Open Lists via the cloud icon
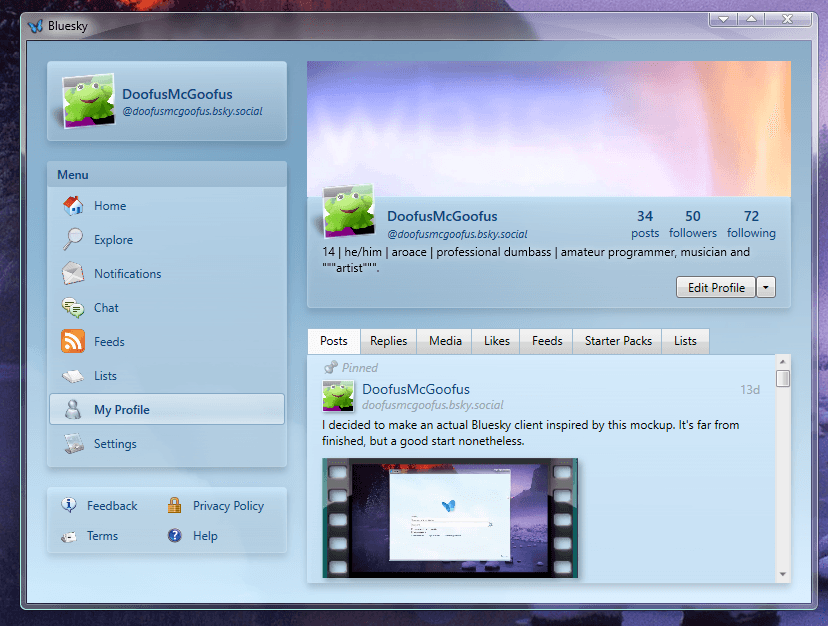828x626 pixels. click(x=74, y=375)
